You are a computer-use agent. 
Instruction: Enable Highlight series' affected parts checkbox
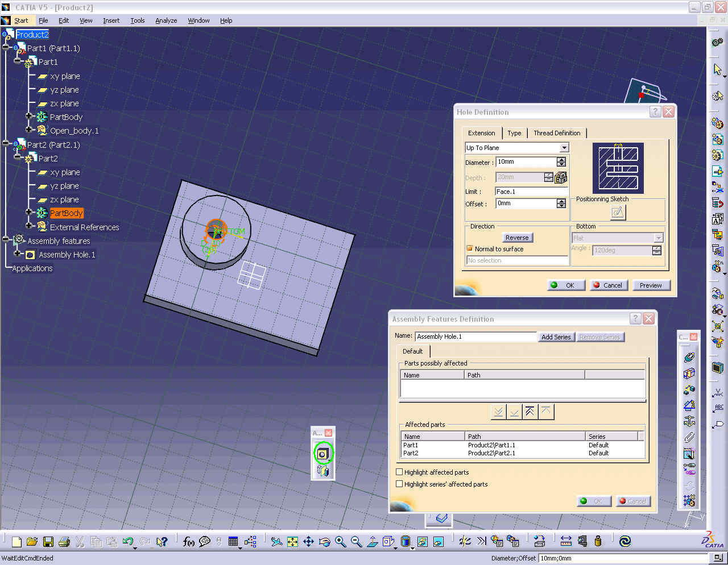(399, 484)
